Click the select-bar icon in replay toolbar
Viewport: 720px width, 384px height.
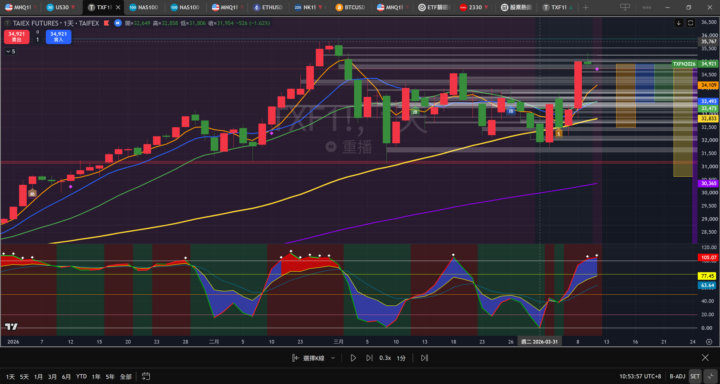point(296,358)
